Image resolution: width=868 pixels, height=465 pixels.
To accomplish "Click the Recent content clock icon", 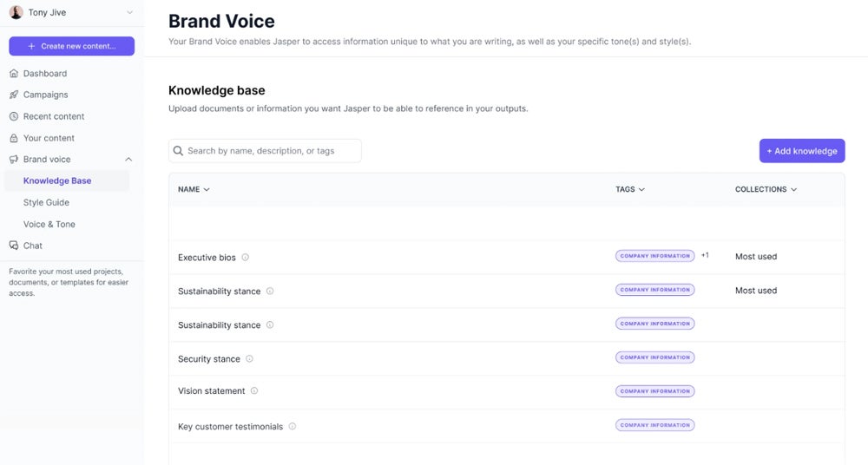I will [x=14, y=116].
